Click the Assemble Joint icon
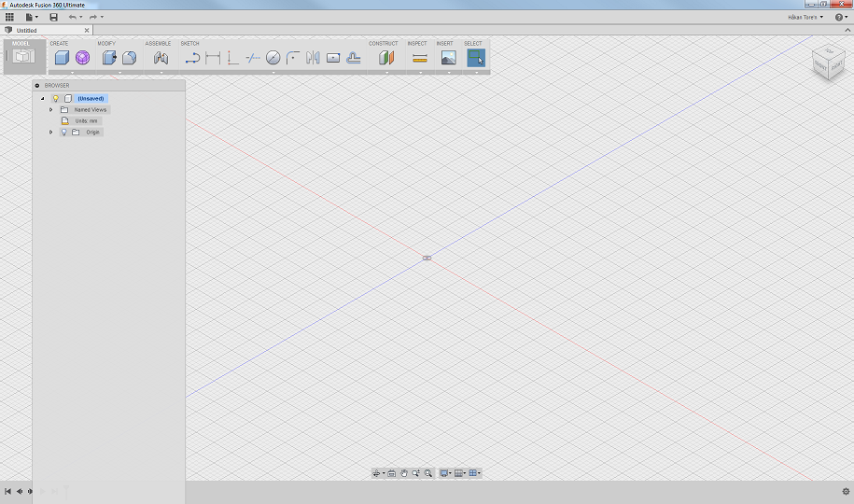The height and width of the screenshot is (504, 854). point(161,58)
